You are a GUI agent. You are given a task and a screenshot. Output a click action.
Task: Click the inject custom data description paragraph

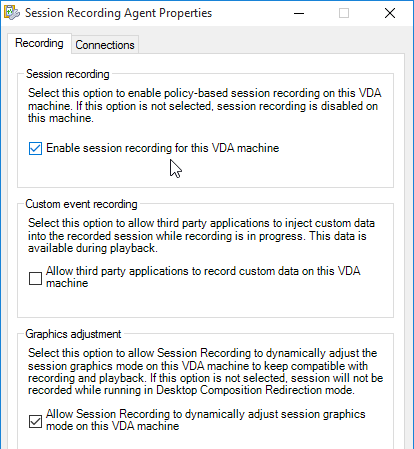(x=201, y=235)
